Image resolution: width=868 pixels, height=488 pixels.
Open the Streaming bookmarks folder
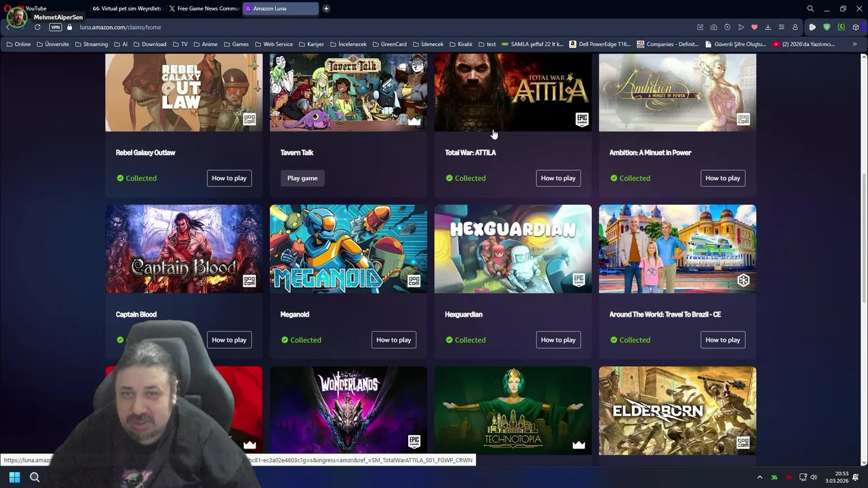(92, 44)
